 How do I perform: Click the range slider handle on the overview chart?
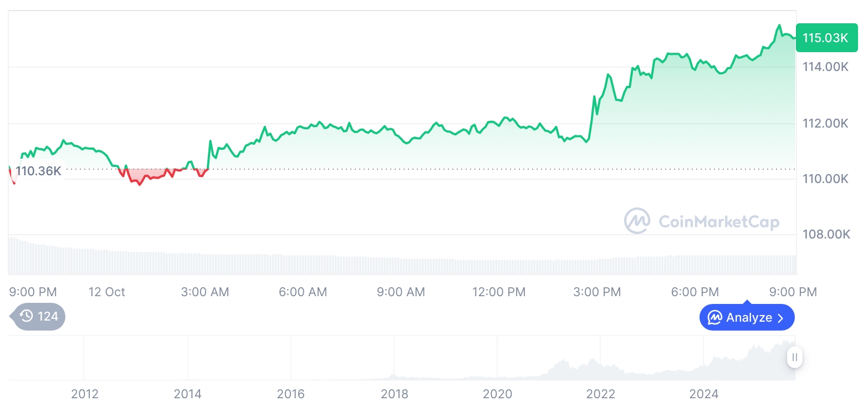pos(794,357)
